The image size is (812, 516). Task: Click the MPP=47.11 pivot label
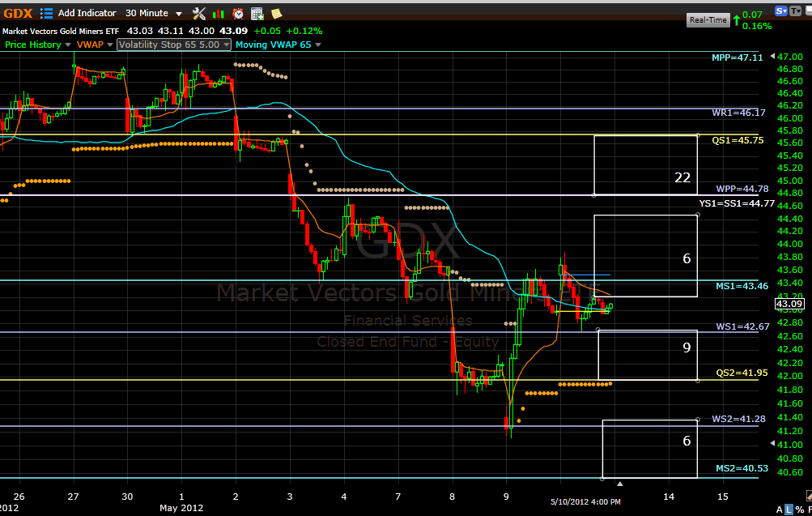click(x=737, y=58)
